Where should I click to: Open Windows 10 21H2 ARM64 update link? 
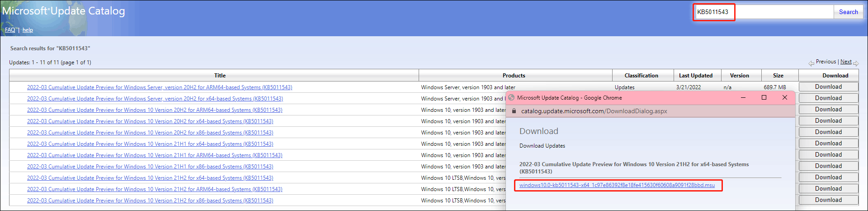[x=155, y=189]
